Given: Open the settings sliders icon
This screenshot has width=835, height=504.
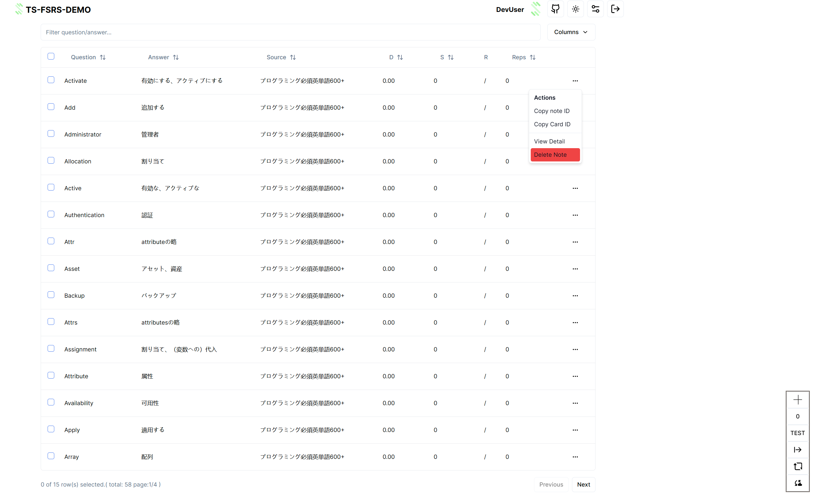Looking at the screenshot, I should [596, 9].
